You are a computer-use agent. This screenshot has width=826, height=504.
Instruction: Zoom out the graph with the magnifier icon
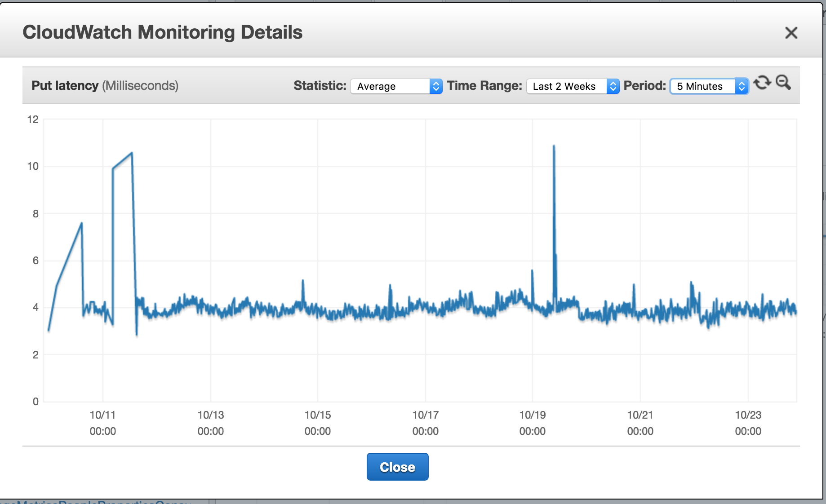tap(783, 83)
